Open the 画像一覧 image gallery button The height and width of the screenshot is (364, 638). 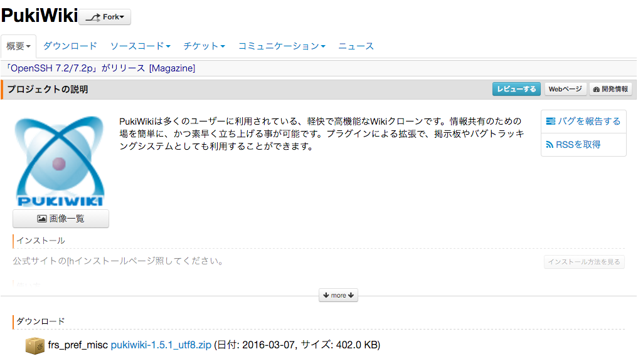point(61,219)
